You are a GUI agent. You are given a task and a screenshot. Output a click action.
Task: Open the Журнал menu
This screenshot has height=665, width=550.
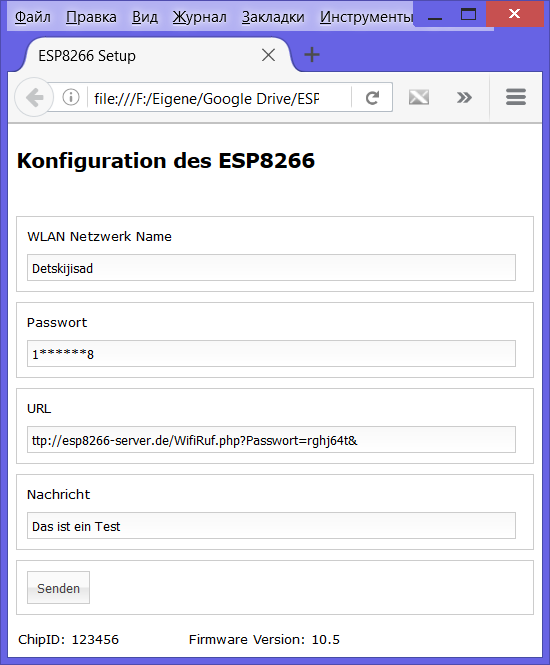click(199, 17)
